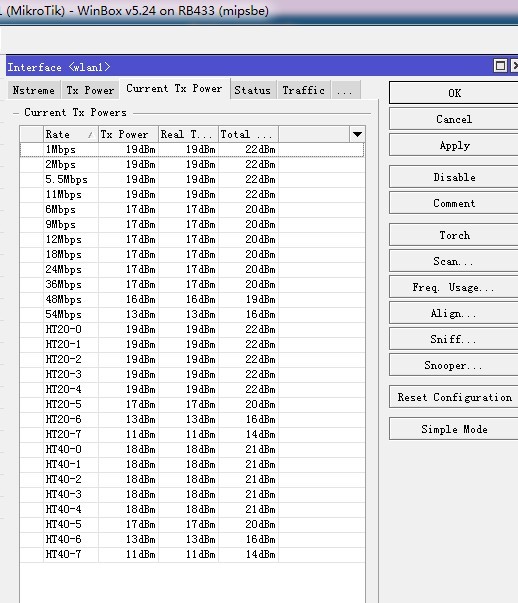Select the HT20-4 rate row
Viewport: 518px width, 603px height.
[x=192, y=389]
